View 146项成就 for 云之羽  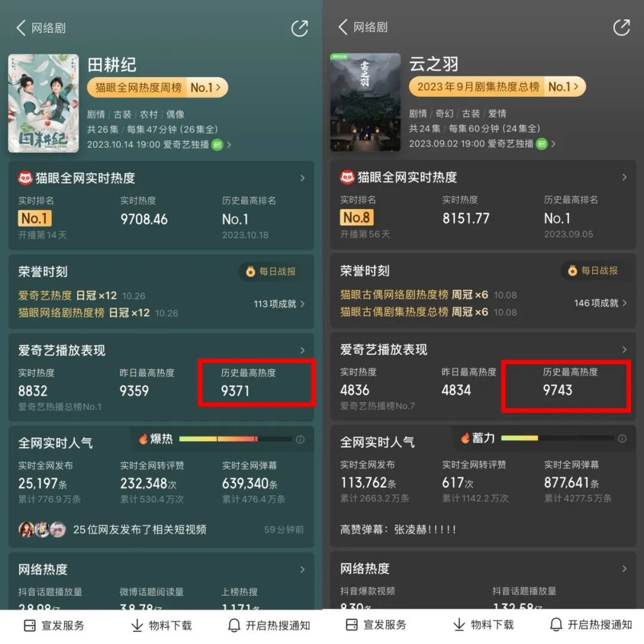(600, 303)
